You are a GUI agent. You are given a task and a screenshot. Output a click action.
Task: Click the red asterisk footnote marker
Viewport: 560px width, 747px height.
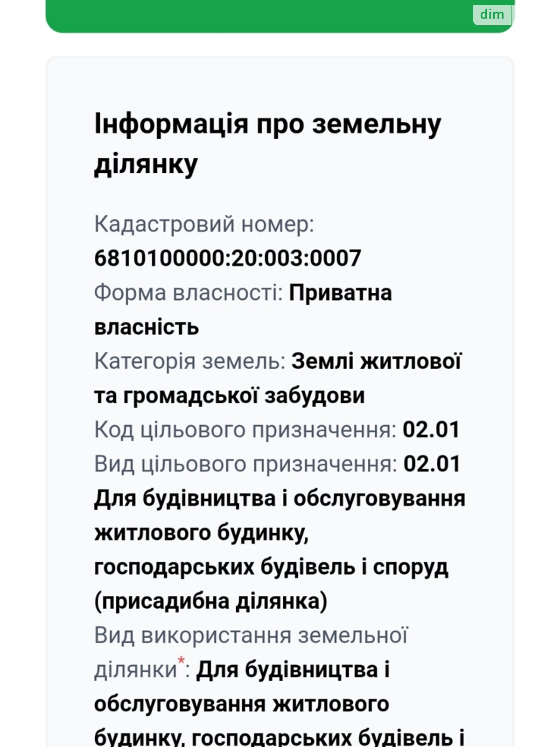coord(182,661)
